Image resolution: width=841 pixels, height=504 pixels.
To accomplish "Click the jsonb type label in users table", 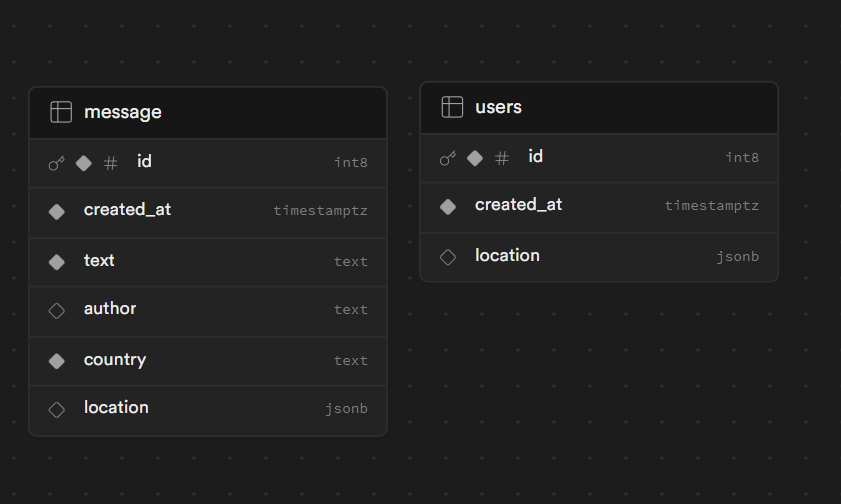I will tap(737, 257).
